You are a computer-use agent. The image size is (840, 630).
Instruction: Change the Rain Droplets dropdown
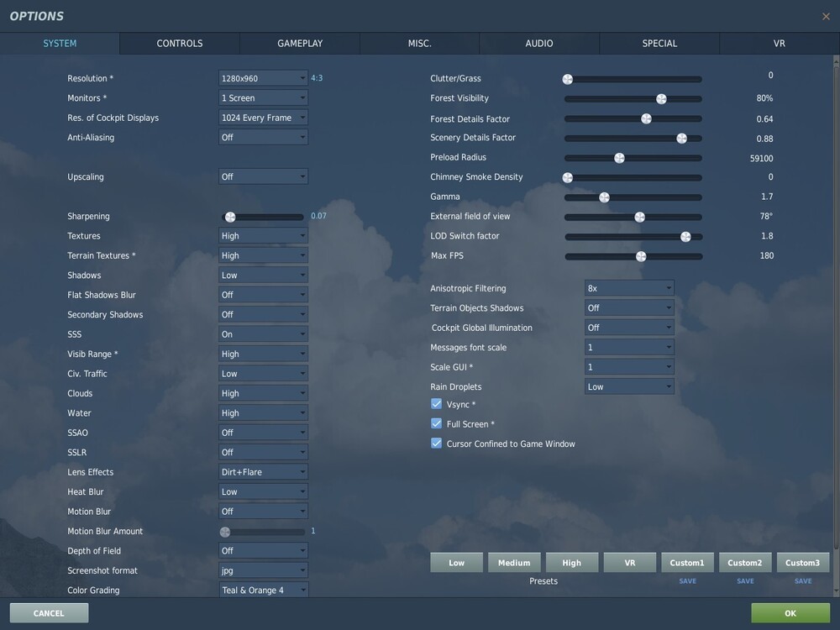point(629,386)
